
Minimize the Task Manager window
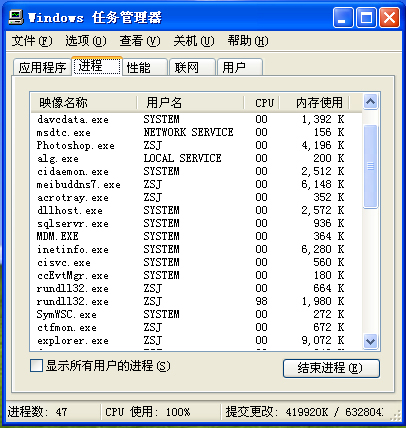pos(343,18)
